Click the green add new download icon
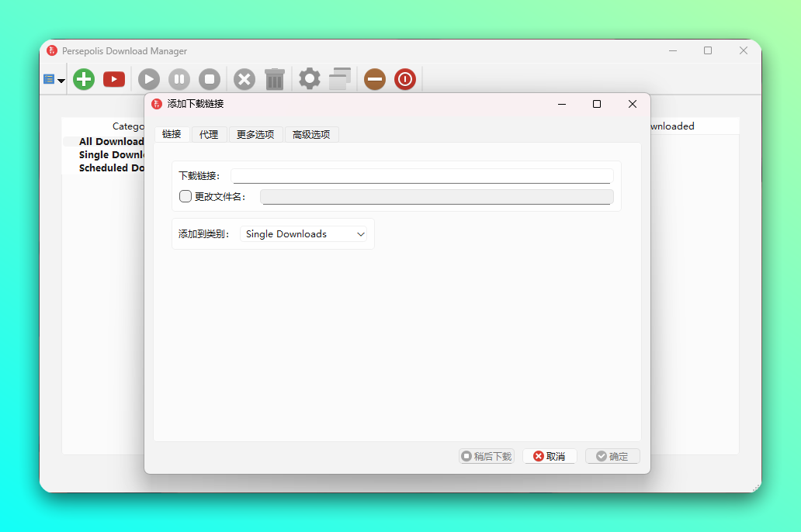The height and width of the screenshot is (532, 801). [84, 79]
